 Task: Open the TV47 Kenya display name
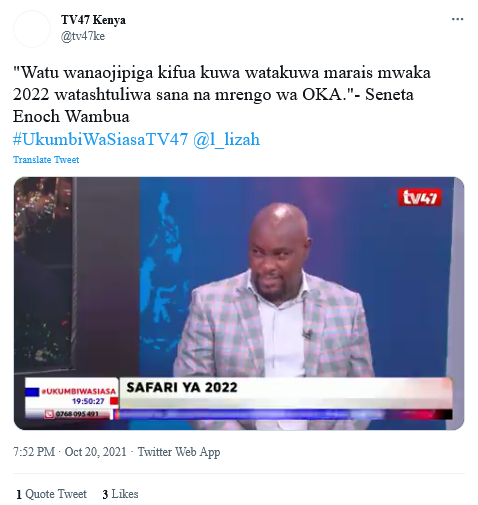[x=93, y=20]
